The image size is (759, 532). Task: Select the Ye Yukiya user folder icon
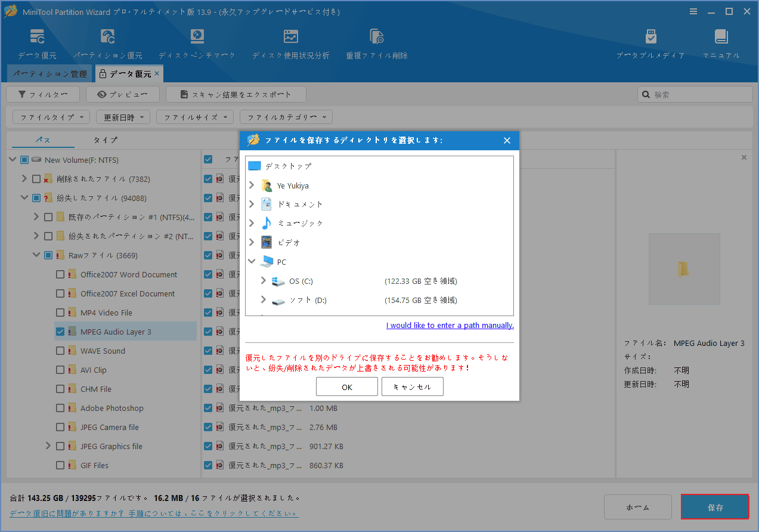267,185
